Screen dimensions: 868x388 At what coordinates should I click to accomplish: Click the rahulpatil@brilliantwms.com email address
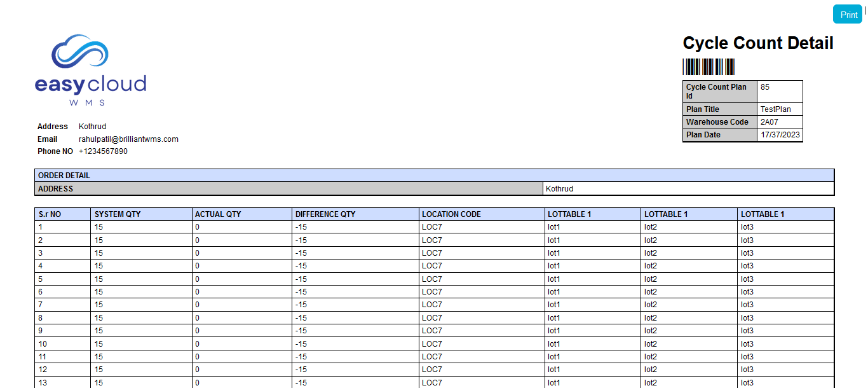click(128, 139)
